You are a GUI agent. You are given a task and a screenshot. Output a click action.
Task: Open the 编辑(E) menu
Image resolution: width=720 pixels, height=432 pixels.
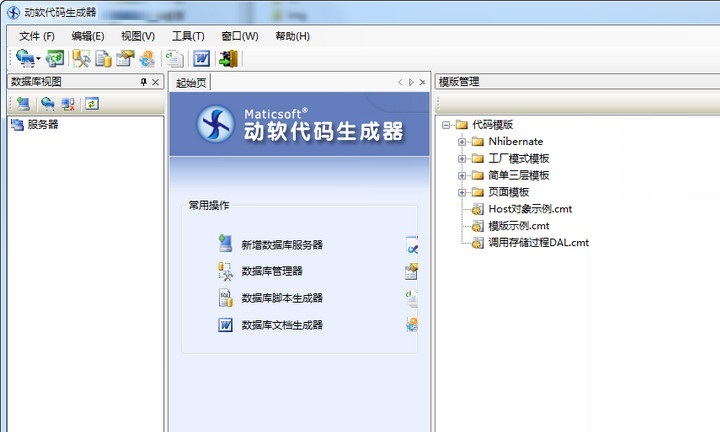(x=88, y=36)
